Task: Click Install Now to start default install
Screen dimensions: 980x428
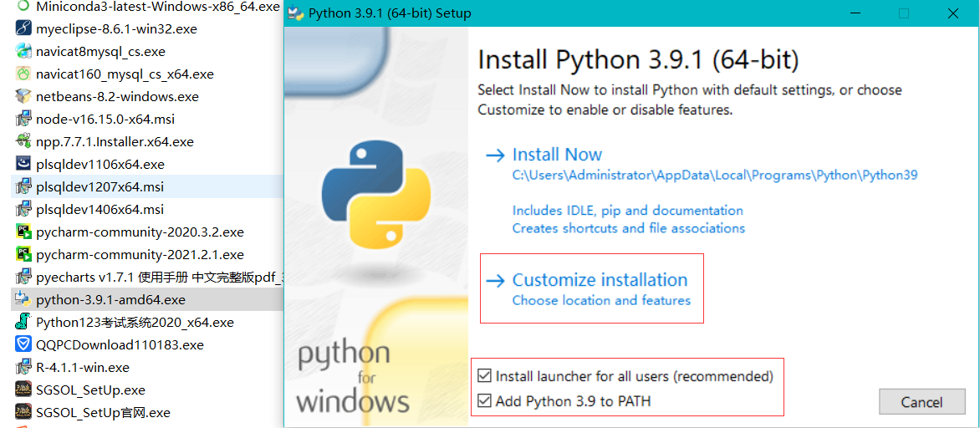Action: pos(557,155)
